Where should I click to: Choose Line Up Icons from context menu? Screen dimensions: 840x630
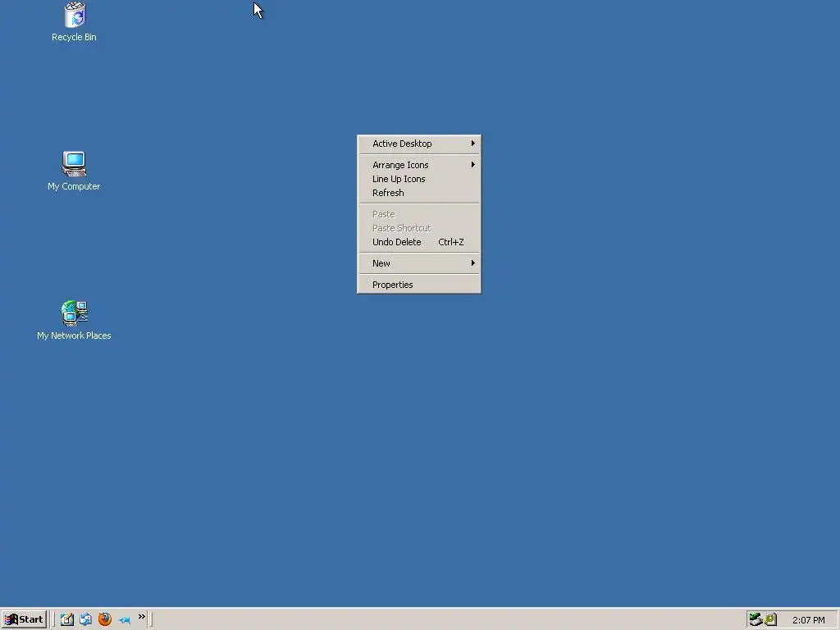point(419,179)
